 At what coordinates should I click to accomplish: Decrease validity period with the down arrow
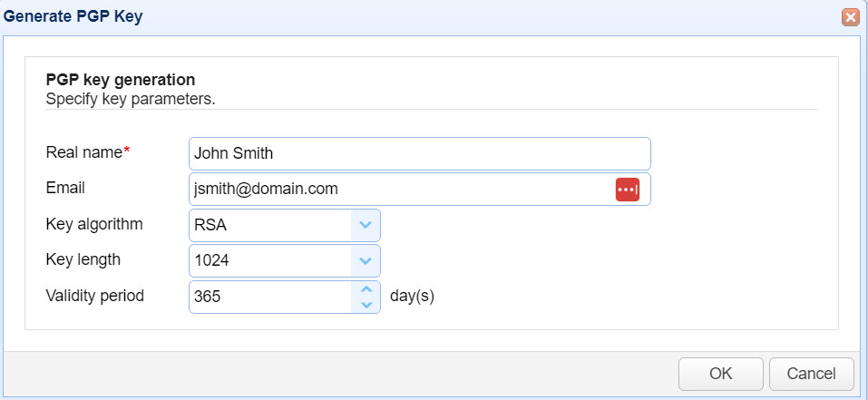366,304
